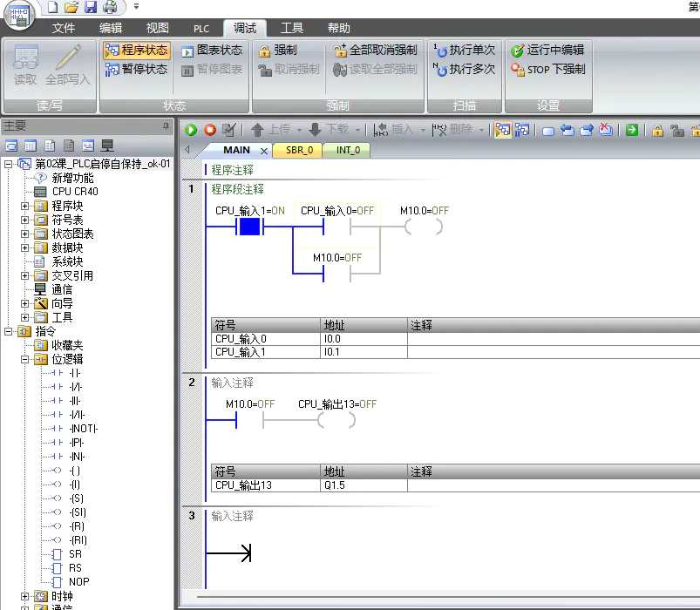This screenshot has width=700, height=610.
Task: Toggle 程序状态 monitoring button
Action: (137, 50)
